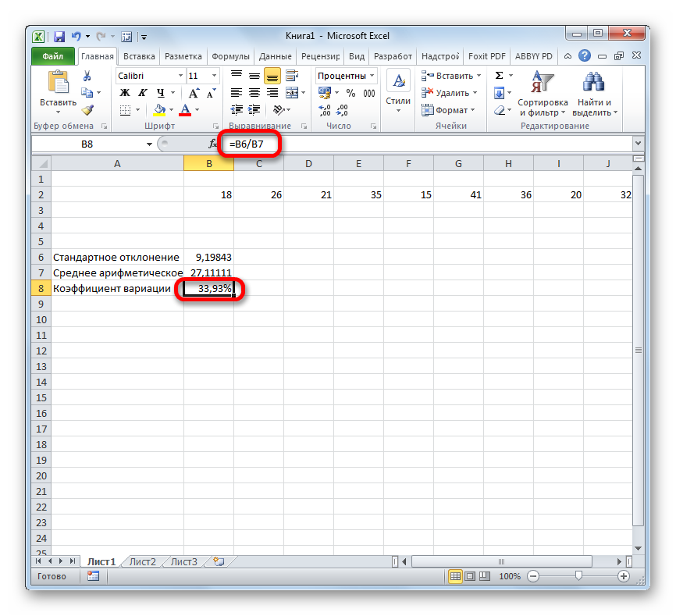The height and width of the screenshot is (616, 676).
Task: Click the Copy icon in clipboard group
Action: click(x=87, y=93)
